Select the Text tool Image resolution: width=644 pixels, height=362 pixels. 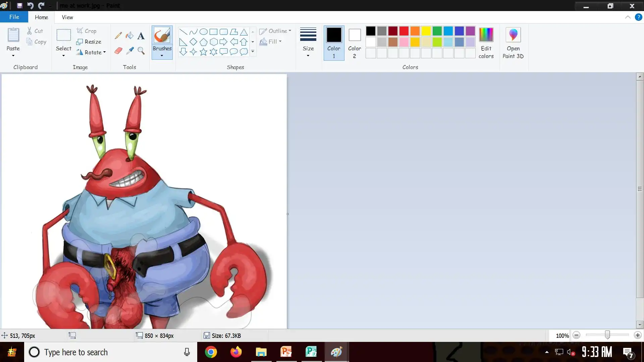point(141,36)
